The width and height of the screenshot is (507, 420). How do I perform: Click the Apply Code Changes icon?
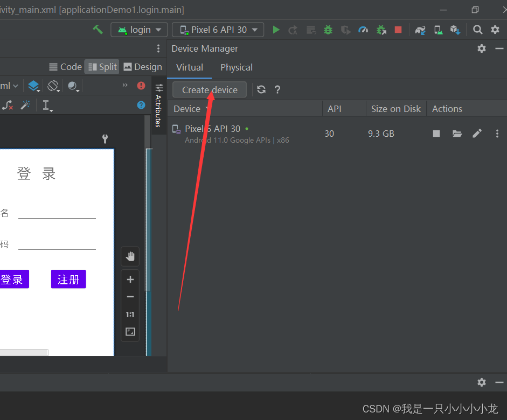pyautogui.click(x=311, y=30)
